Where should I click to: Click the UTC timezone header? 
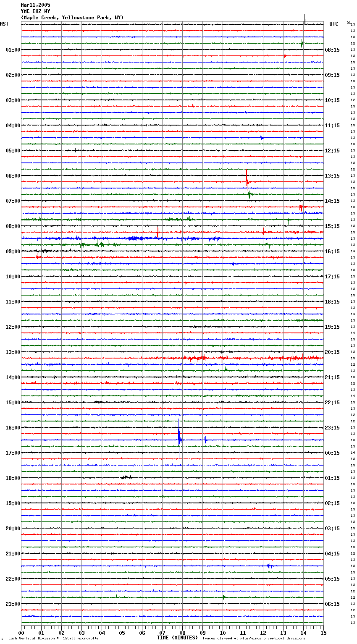pyautogui.click(x=334, y=24)
